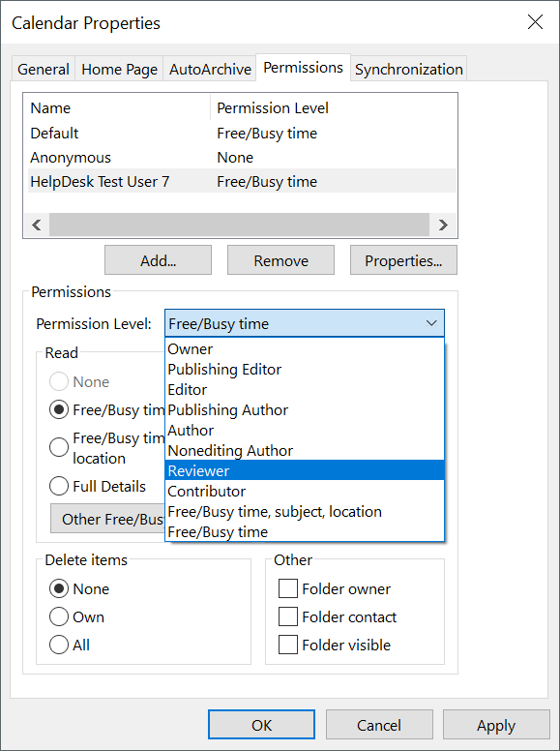Choose Publishing Editor permission level
560x751 pixels.
point(305,370)
